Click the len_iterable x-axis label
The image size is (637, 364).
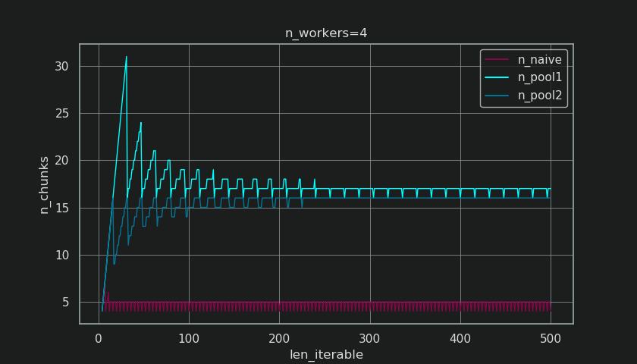[x=326, y=354]
